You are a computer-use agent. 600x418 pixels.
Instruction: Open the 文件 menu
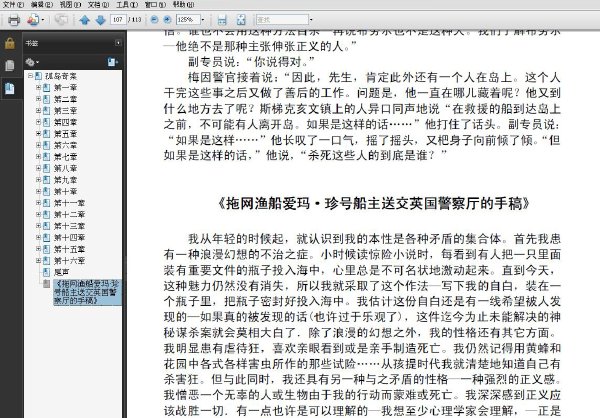point(13,5)
